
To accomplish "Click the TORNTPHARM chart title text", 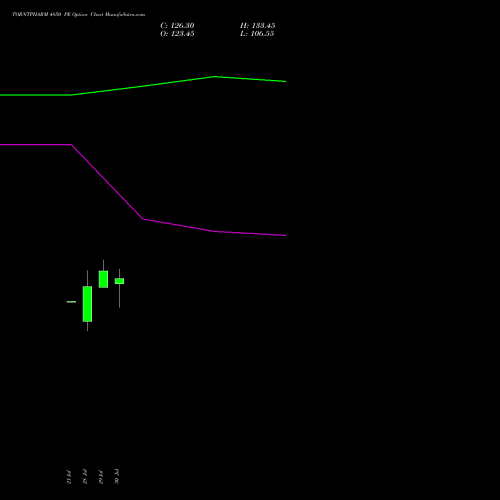I will point(78,15).
